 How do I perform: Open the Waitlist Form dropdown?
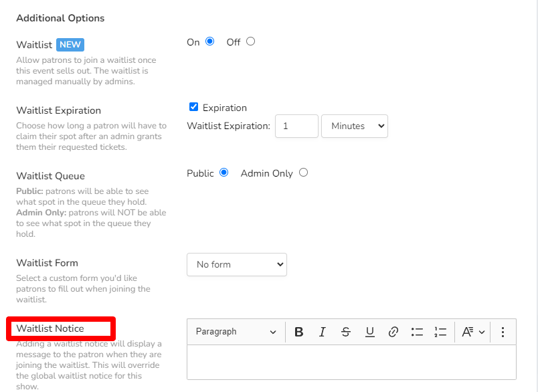(236, 264)
